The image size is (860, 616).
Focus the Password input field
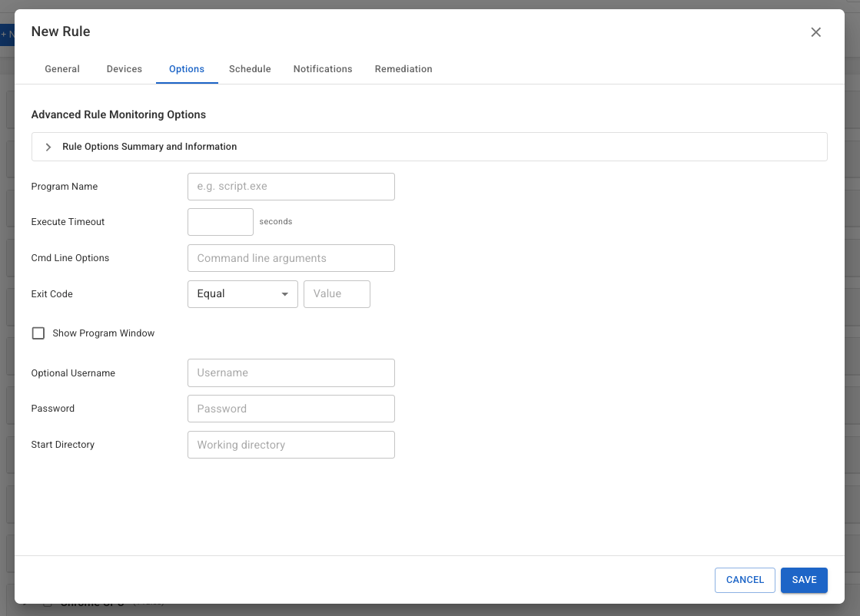tap(291, 409)
